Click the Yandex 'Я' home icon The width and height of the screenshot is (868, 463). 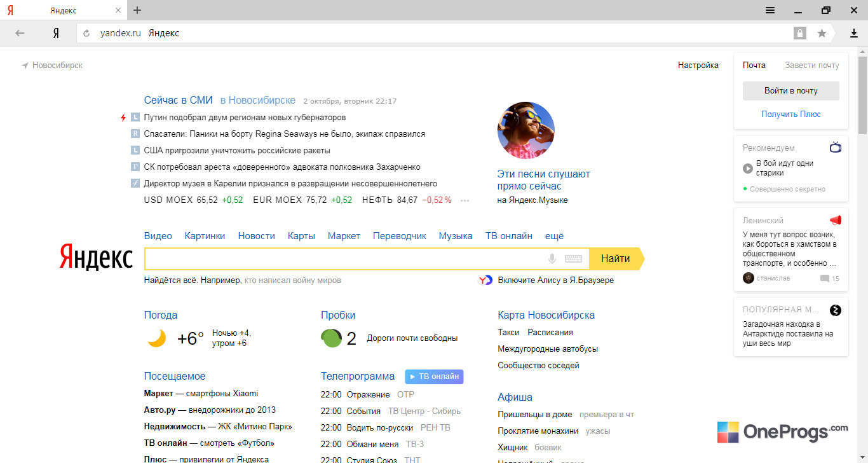point(56,33)
